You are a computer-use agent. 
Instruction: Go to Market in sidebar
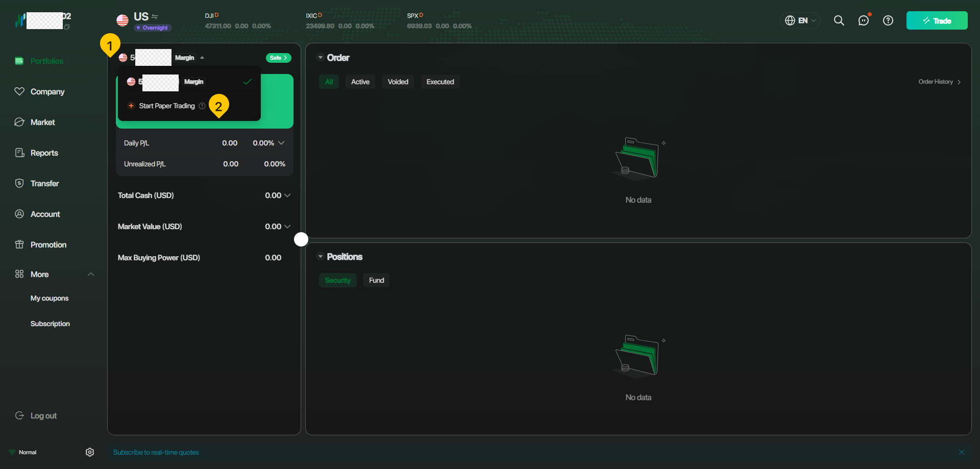point(42,122)
